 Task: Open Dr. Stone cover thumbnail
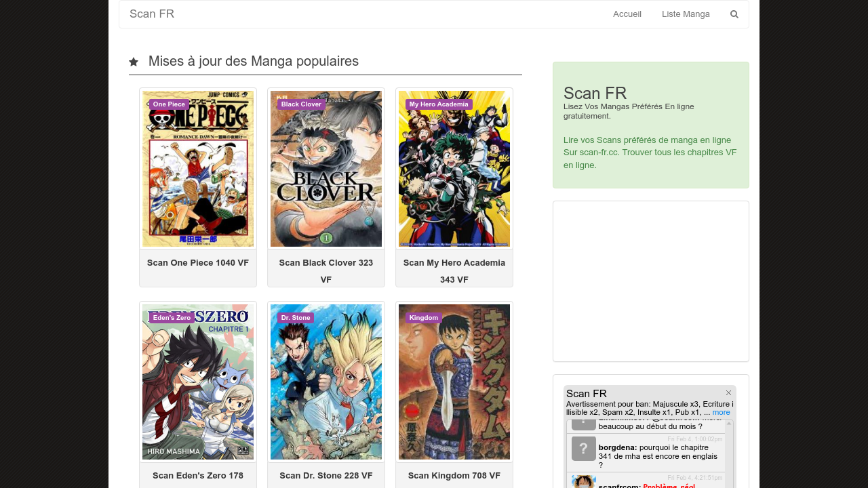tap(326, 382)
